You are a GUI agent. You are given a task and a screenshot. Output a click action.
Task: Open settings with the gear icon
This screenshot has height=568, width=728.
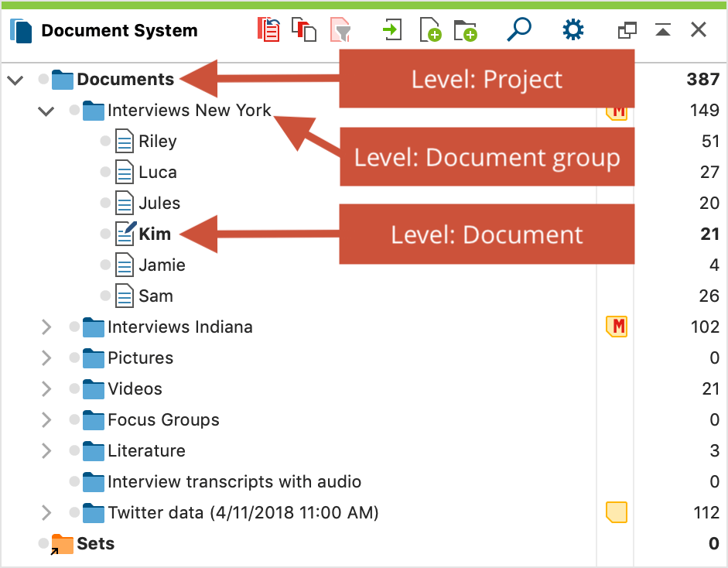(x=573, y=29)
